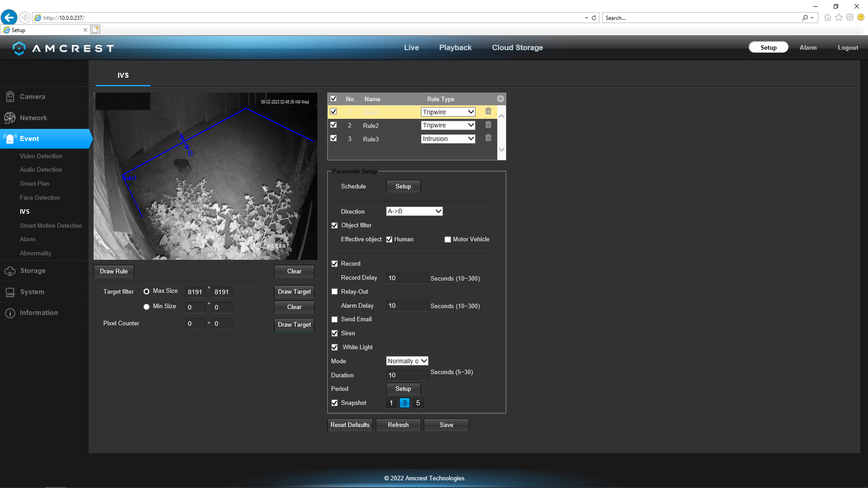Go back with browser back arrow
Viewport: 868px width, 488px height.
point(9,18)
